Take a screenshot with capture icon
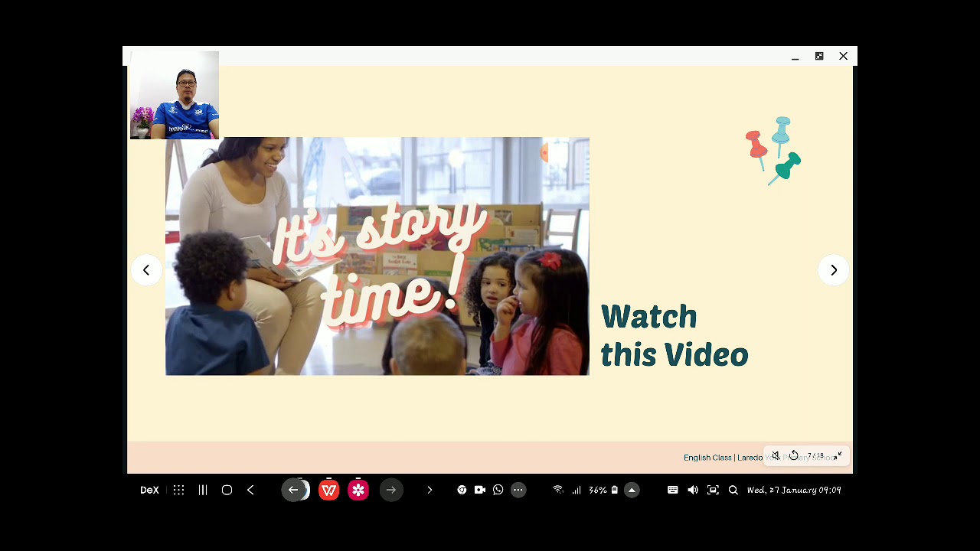Viewport: 980px width, 551px height. (713, 490)
